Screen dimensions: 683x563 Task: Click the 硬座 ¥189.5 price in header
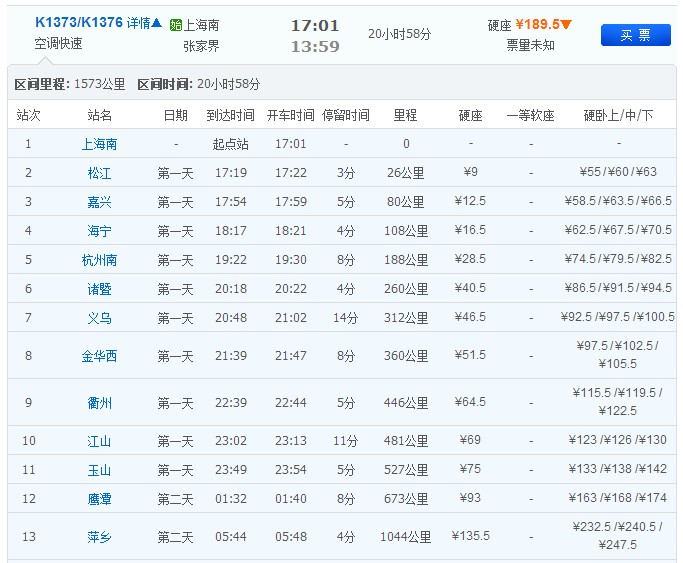click(x=537, y=24)
